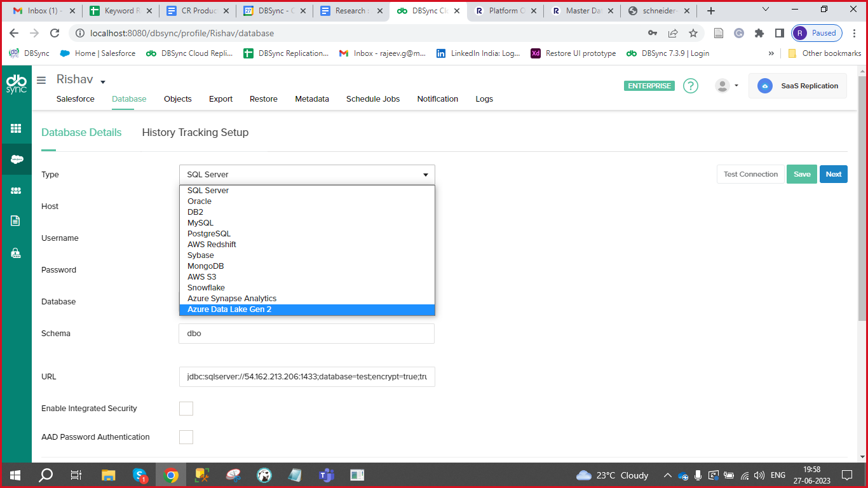868x488 pixels.
Task: Select the Salesforce cloud sidebar icon
Action: pos(16,159)
